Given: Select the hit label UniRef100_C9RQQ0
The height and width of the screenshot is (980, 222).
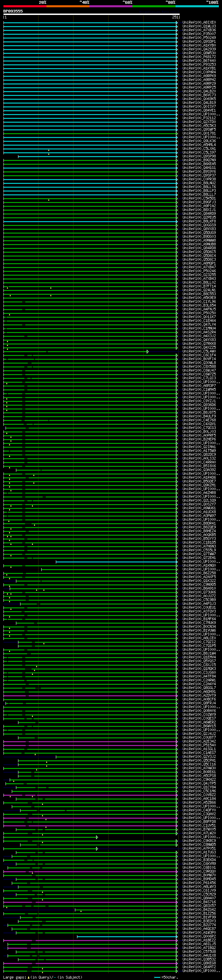Looking at the screenshot, I should 199,871.
